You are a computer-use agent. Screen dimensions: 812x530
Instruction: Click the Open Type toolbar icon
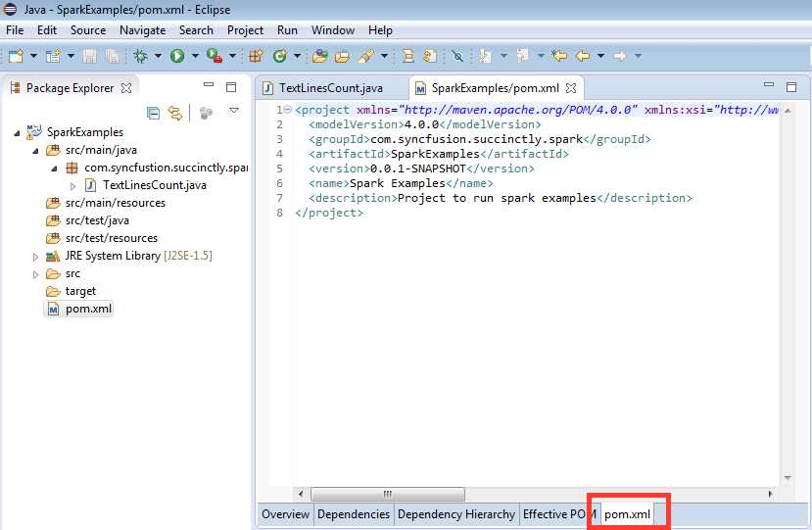(319, 56)
